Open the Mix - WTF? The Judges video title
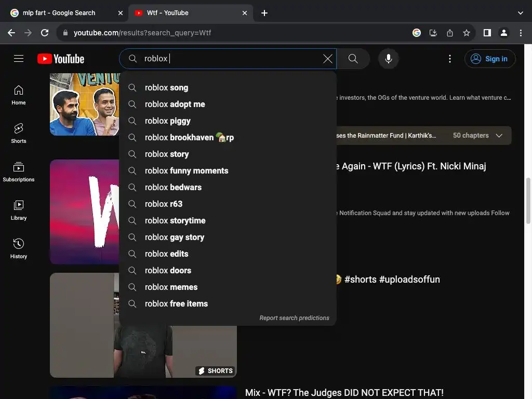 coord(344,393)
